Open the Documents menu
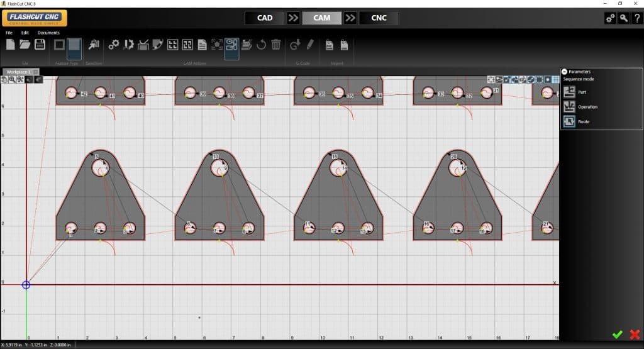Screen dimensions: 644x349 point(48,33)
